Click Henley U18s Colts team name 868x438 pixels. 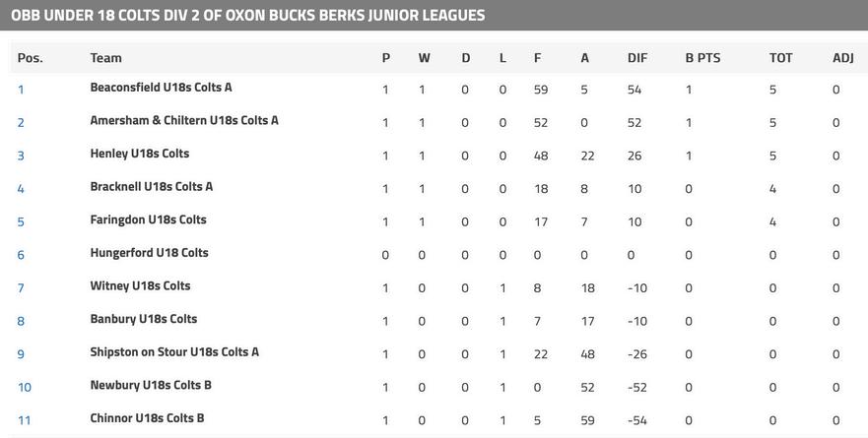[139, 154]
